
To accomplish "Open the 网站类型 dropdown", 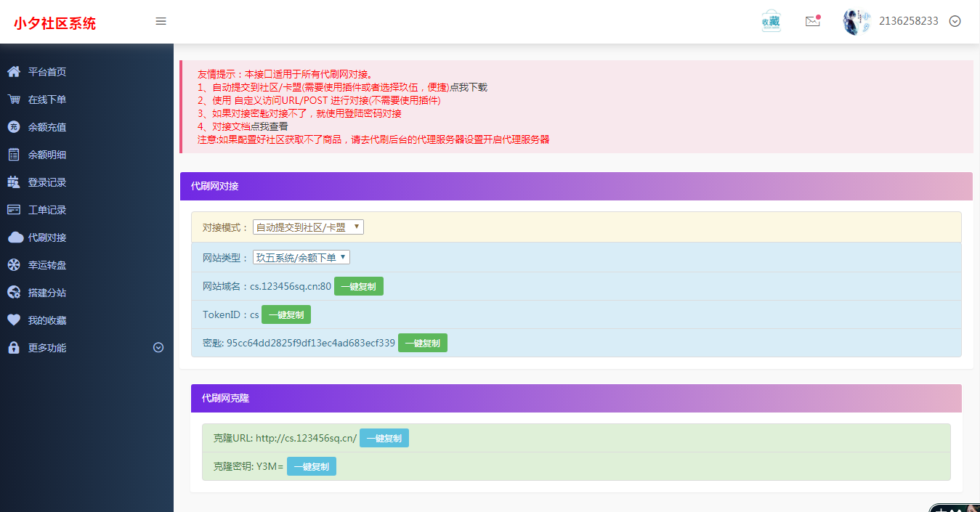I will point(301,257).
